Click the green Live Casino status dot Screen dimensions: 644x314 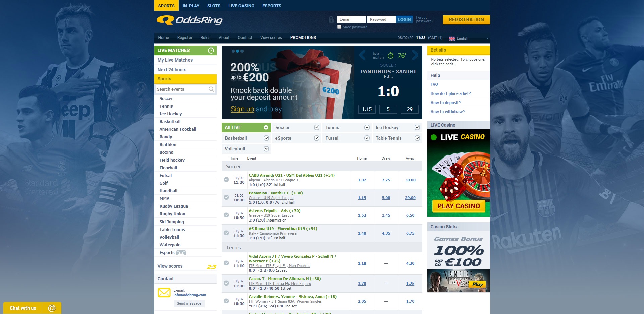[x=433, y=137]
